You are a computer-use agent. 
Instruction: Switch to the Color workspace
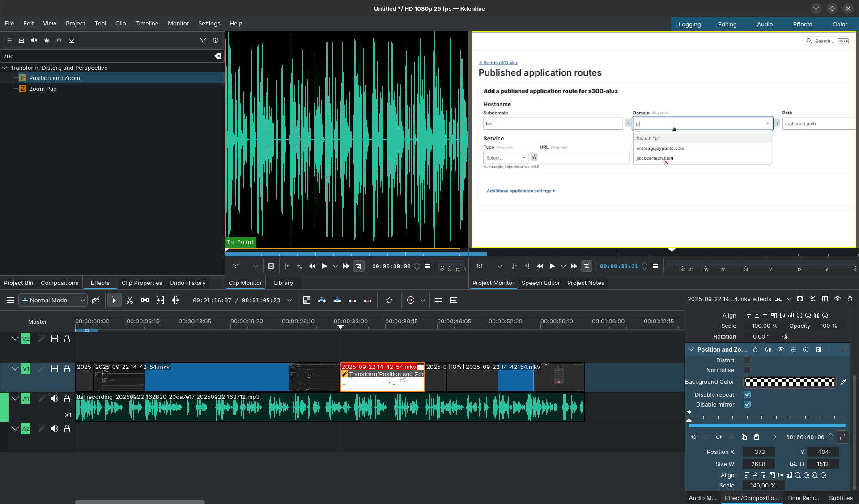(x=840, y=25)
